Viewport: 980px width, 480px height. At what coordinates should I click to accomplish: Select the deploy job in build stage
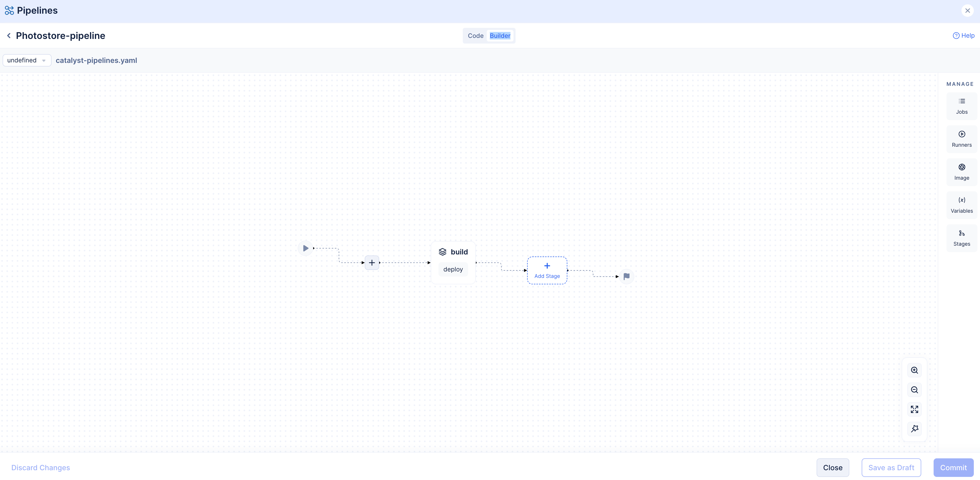pos(453,269)
